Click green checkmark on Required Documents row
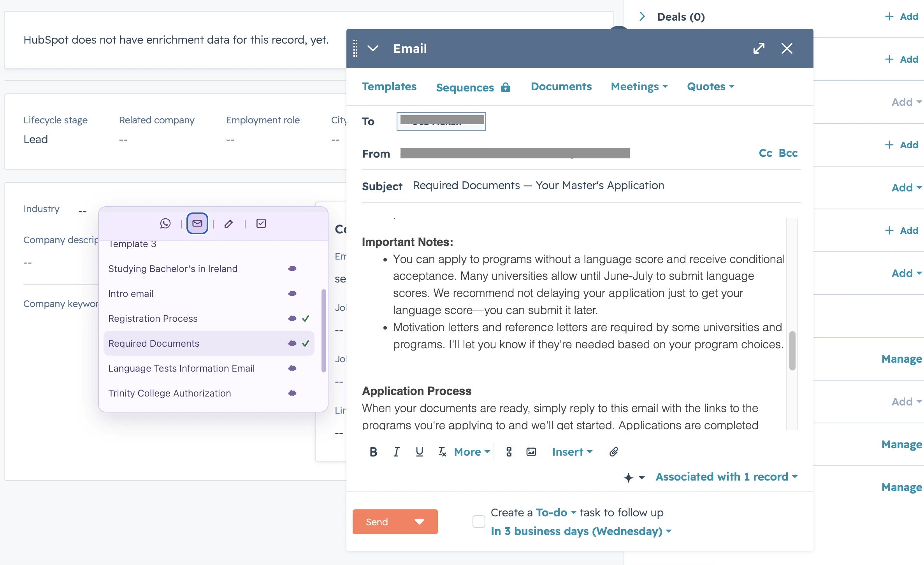This screenshot has width=924, height=565. [306, 343]
